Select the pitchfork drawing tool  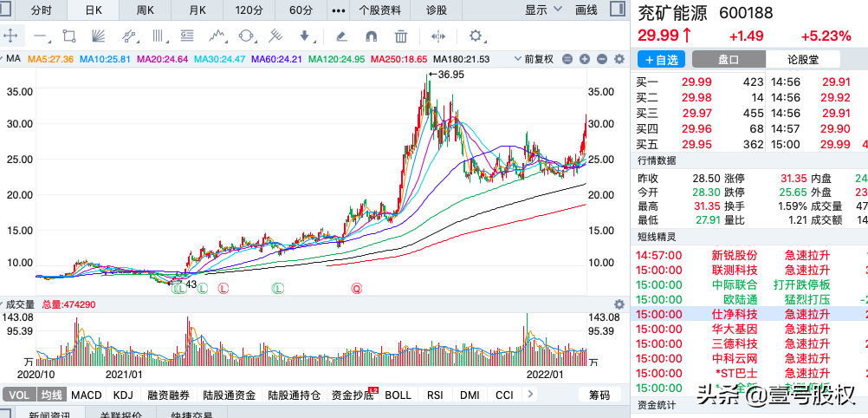pos(275,36)
